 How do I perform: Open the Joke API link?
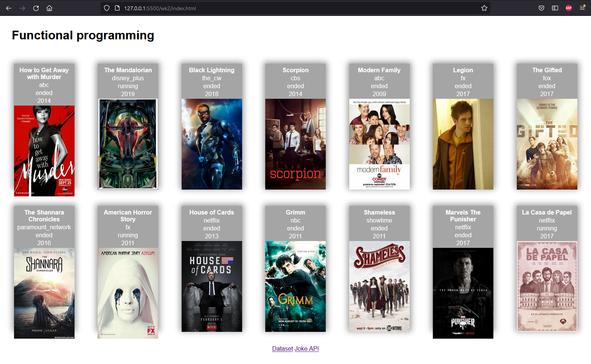pos(306,348)
